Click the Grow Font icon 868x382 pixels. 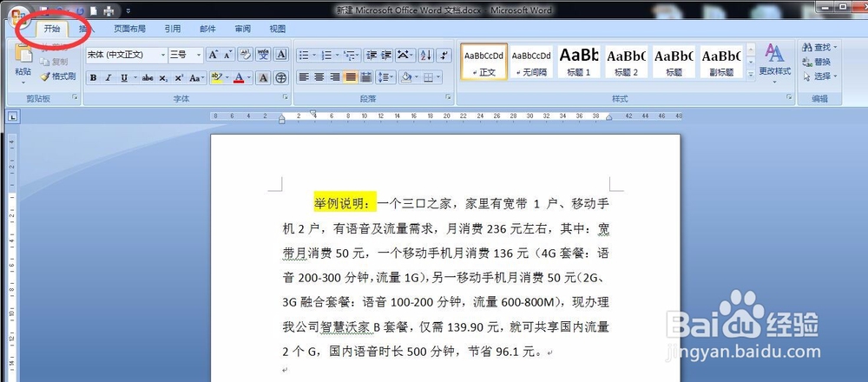(x=214, y=55)
